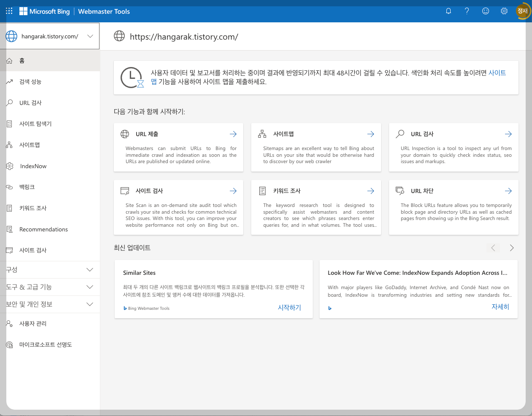The width and height of the screenshot is (532, 416).
Task: Click the block icon on URL 차단 card
Action: (400, 191)
